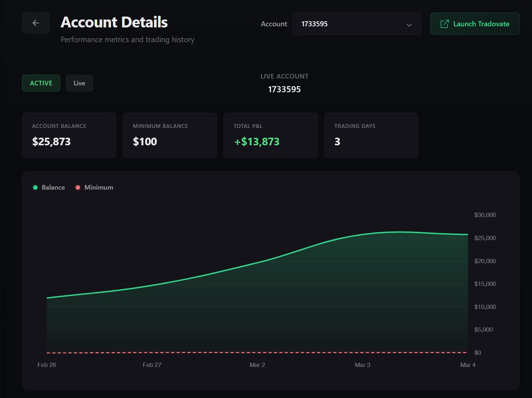The image size is (532, 398).
Task: Click the ACTIVE status badge
Action: click(x=41, y=83)
